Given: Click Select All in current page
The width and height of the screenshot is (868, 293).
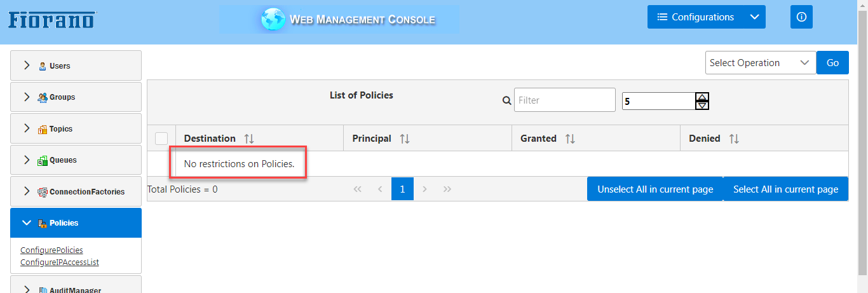Looking at the screenshot, I should point(785,189).
